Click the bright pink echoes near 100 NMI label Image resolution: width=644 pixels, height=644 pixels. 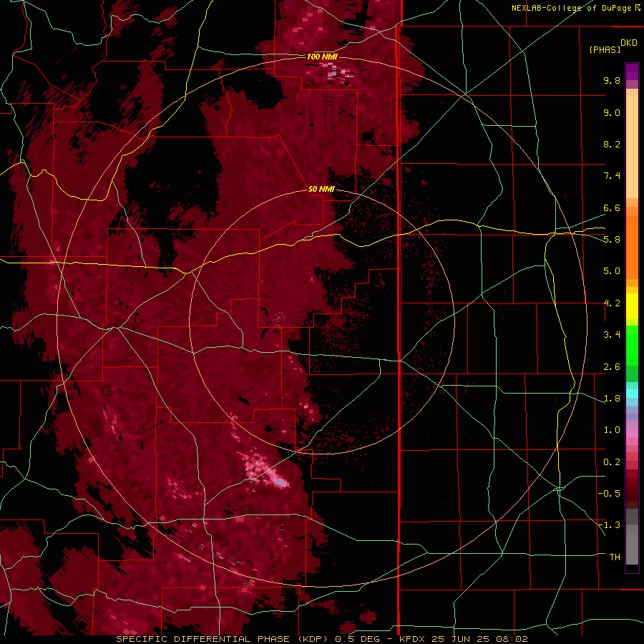point(338,74)
